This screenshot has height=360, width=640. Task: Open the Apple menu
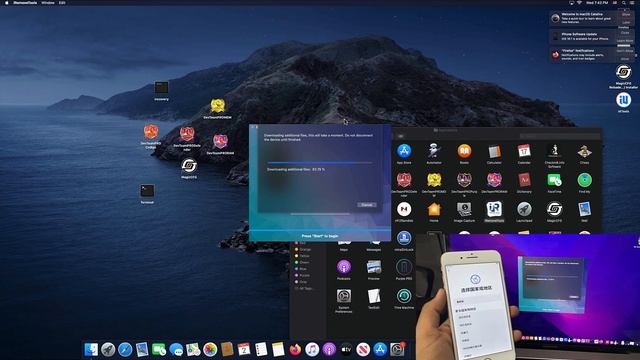tap(7, 2)
